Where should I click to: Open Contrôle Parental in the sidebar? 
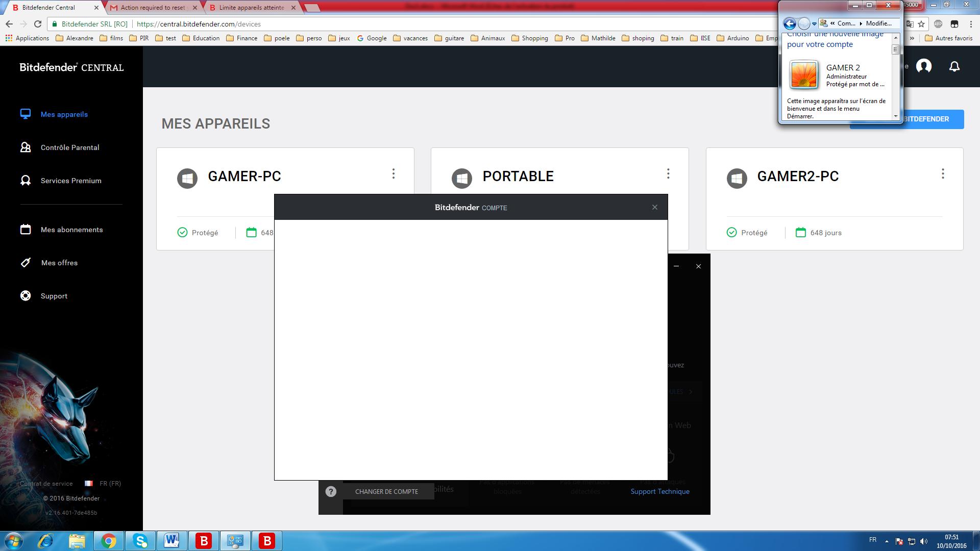(60, 147)
